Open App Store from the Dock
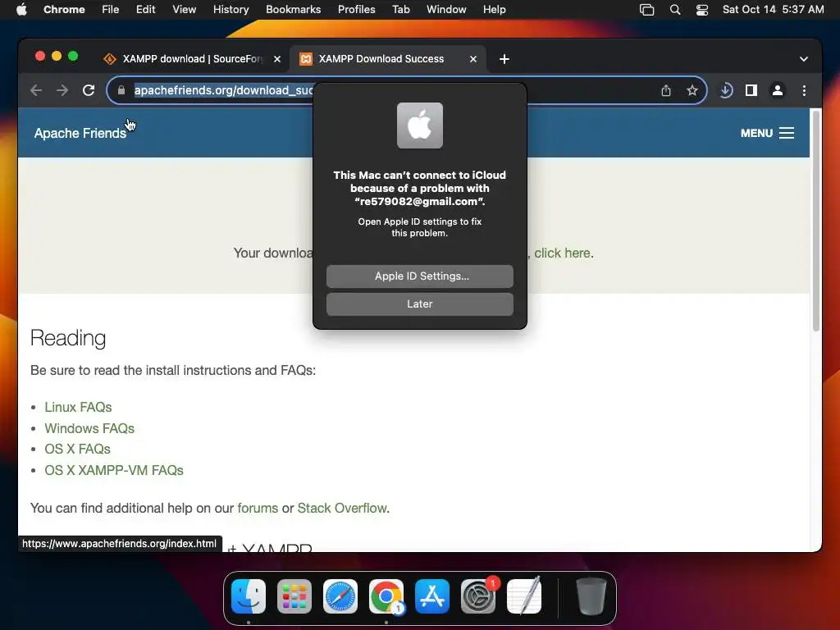 click(431, 596)
